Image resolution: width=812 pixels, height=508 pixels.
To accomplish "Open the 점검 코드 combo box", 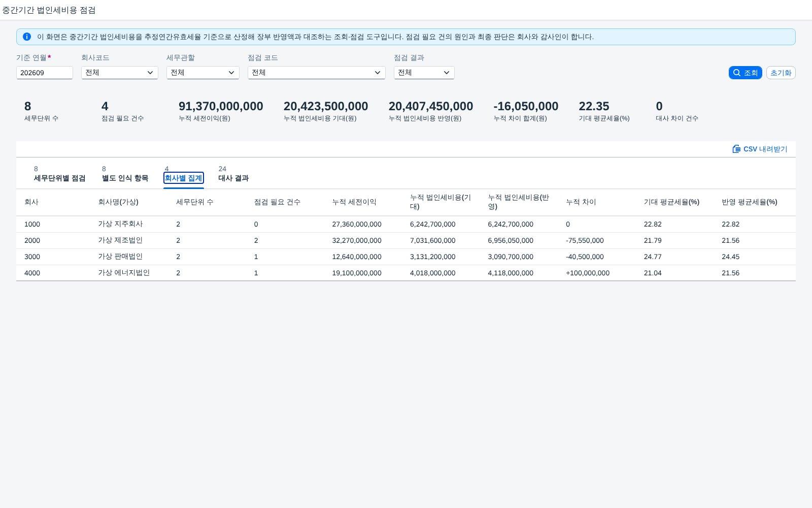I will click(317, 73).
